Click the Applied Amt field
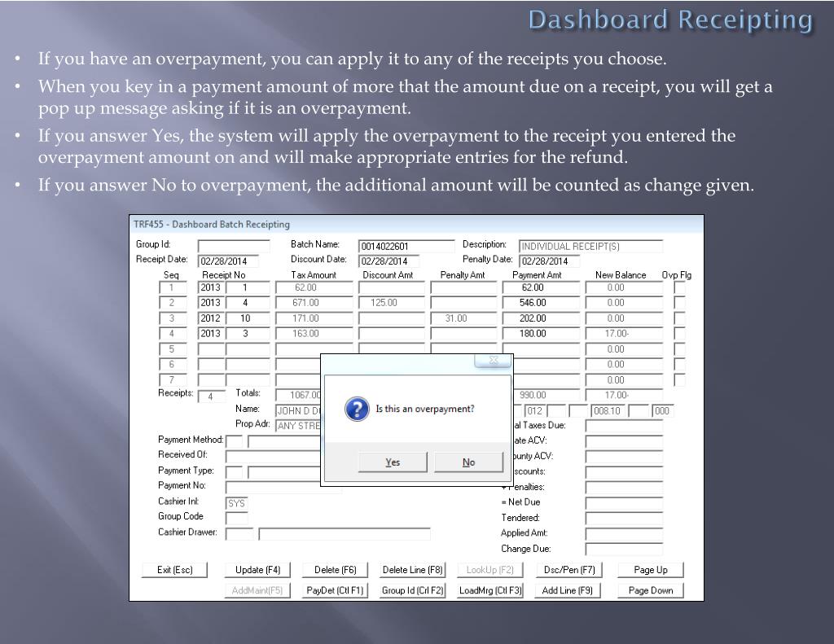The image size is (834, 644). [625, 533]
